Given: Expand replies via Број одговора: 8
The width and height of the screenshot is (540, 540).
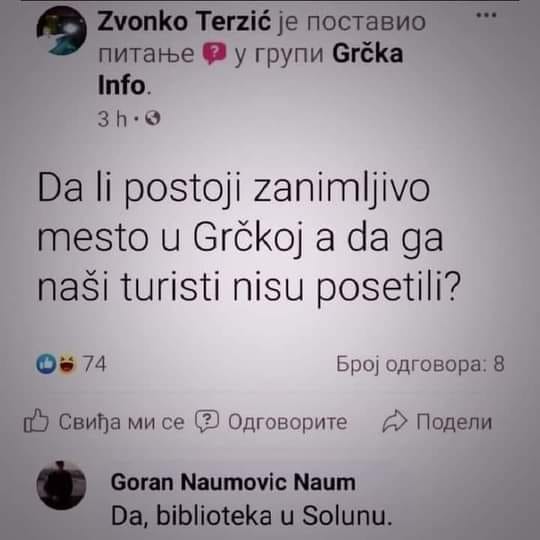Looking at the screenshot, I should coord(420,364).
